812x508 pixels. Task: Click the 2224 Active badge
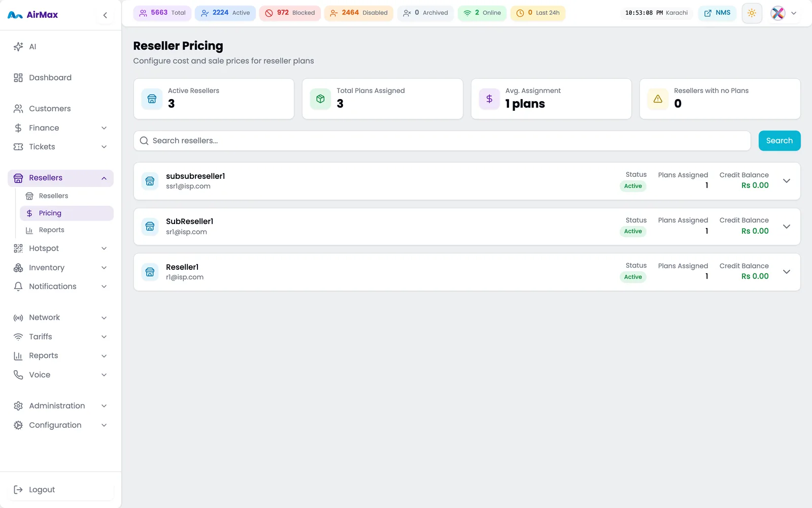click(x=225, y=13)
